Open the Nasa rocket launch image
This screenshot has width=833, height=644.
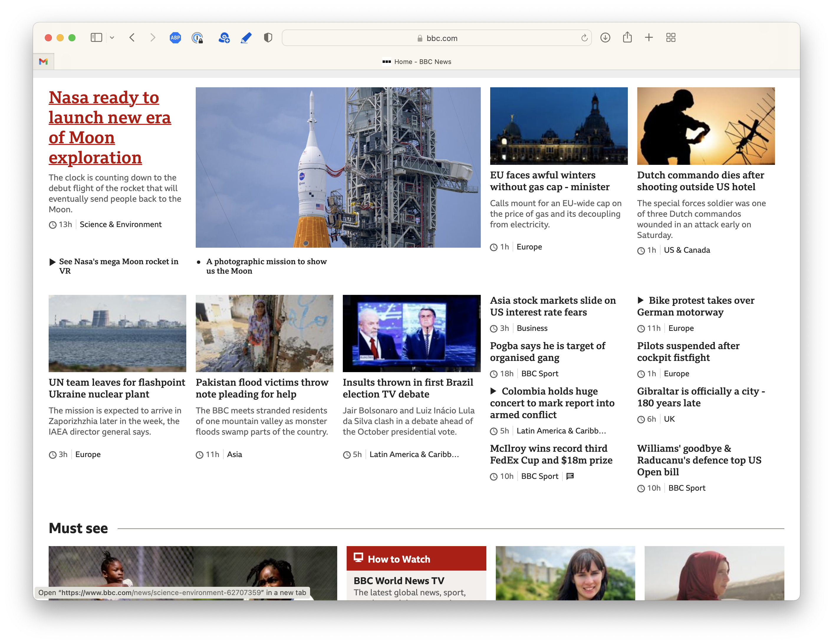pos(338,167)
